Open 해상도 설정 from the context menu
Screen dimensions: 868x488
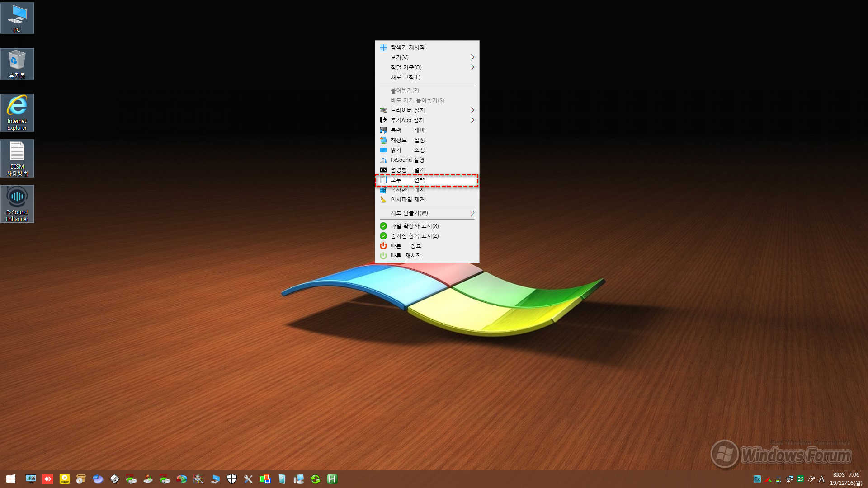[x=427, y=140]
